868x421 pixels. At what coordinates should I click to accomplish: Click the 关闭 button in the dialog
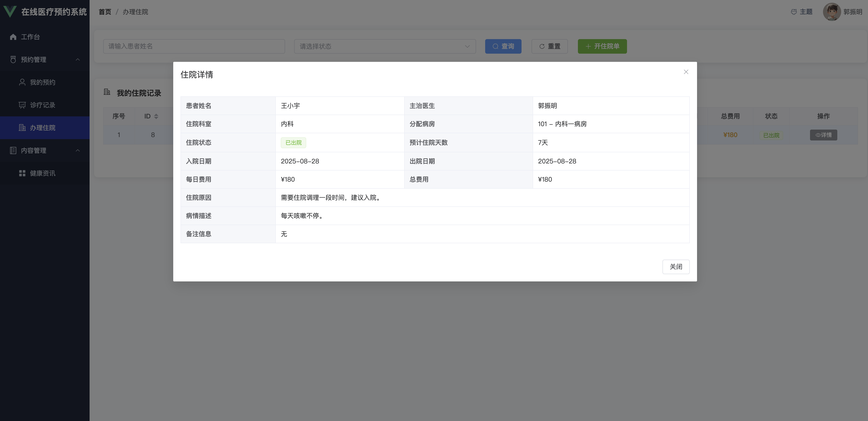676,267
